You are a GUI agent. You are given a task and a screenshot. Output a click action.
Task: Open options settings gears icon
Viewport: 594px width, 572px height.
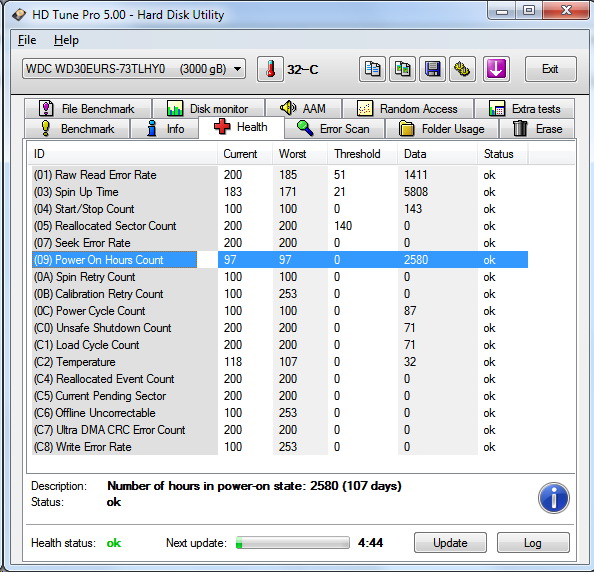462,69
